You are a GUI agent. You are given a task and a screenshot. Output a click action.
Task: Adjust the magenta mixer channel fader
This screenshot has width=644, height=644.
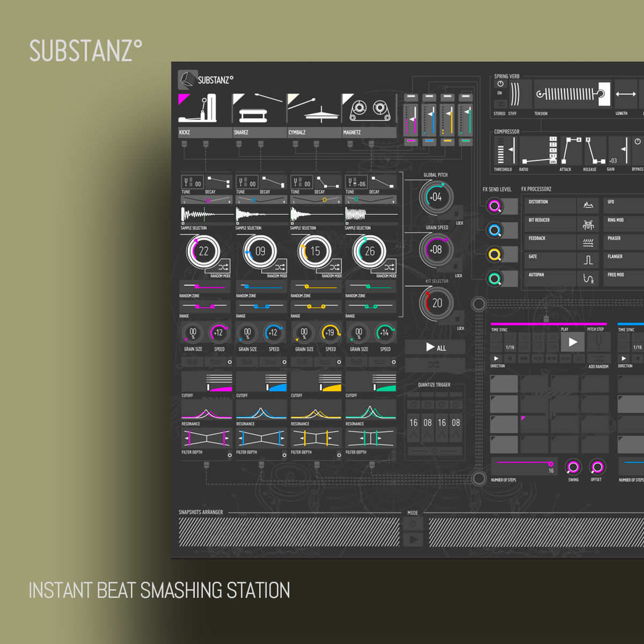click(x=411, y=119)
